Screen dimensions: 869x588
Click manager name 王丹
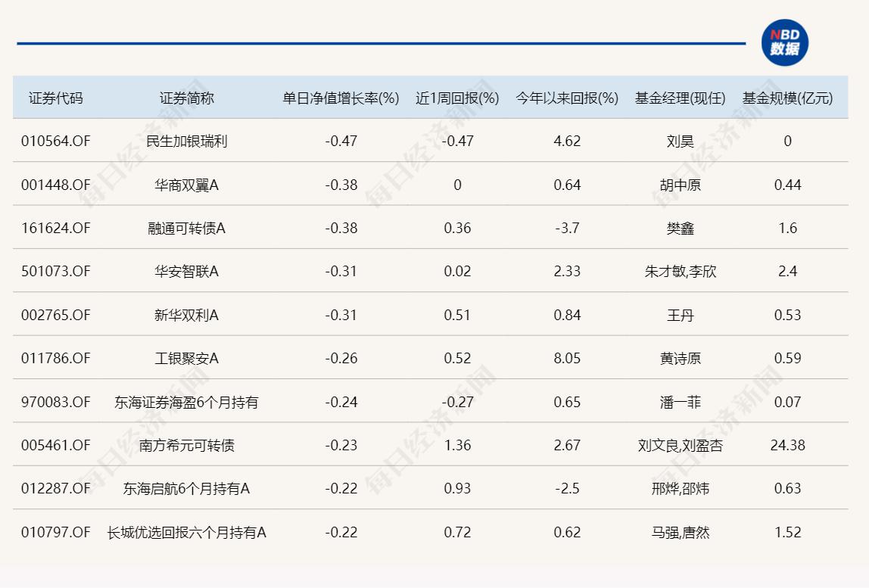point(680,315)
